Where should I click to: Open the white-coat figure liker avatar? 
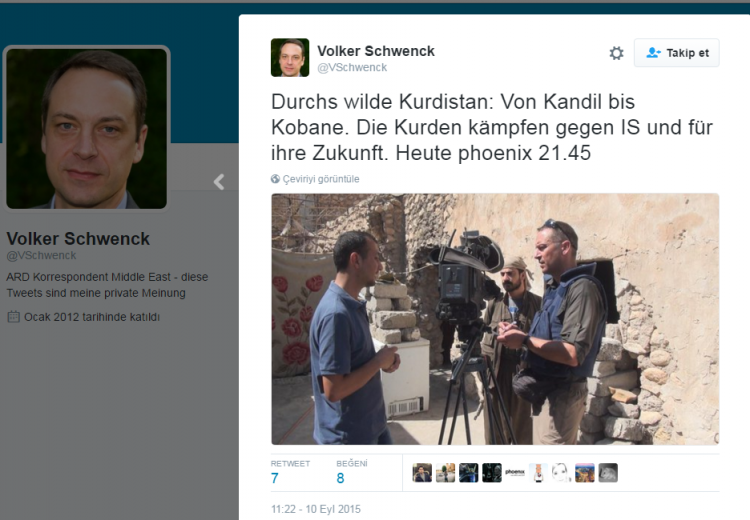point(538,473)
